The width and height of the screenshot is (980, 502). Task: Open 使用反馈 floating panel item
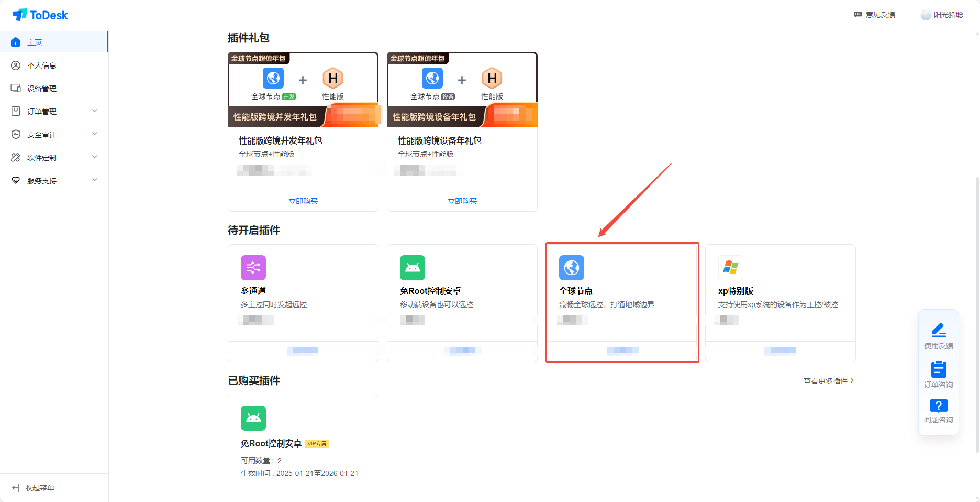(939, 336)
